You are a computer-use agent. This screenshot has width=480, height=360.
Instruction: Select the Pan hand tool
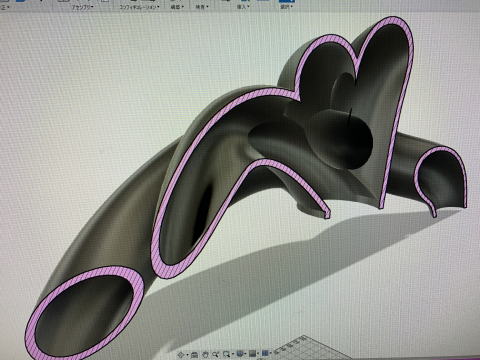pyautogui.click(x=205, y=355)
